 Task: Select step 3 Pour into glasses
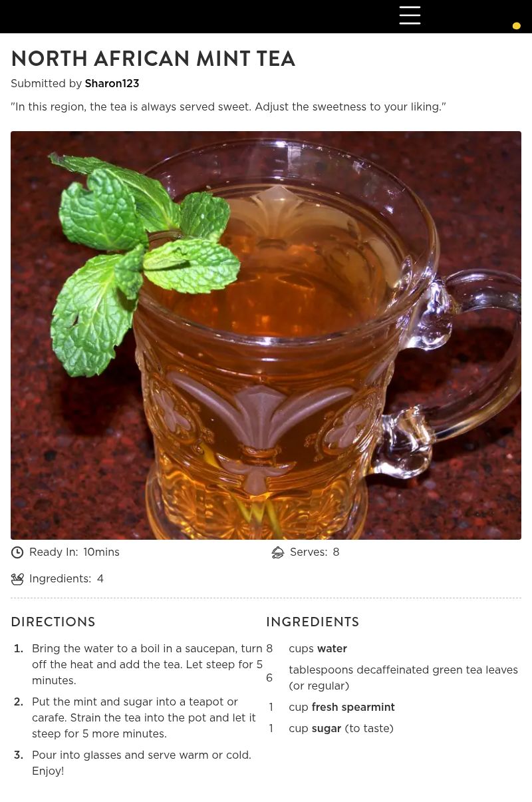(x=142, y=763)
